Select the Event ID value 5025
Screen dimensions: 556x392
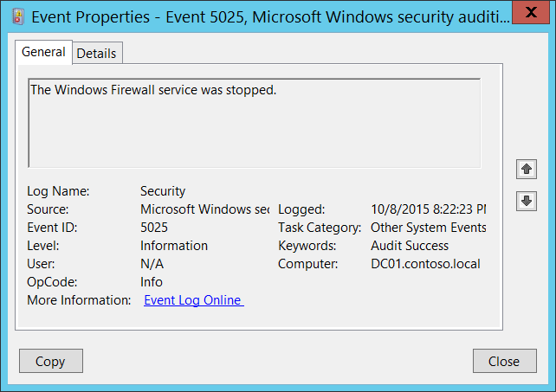tap(155, 228)
